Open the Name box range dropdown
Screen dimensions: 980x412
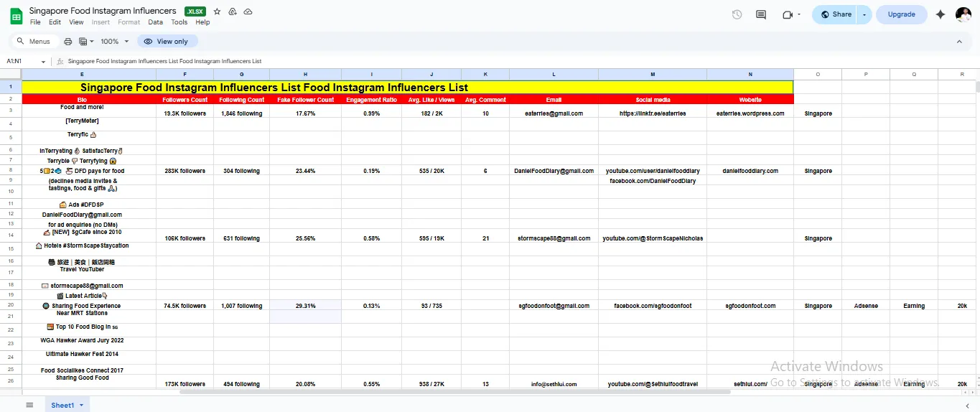pos(43,62)
